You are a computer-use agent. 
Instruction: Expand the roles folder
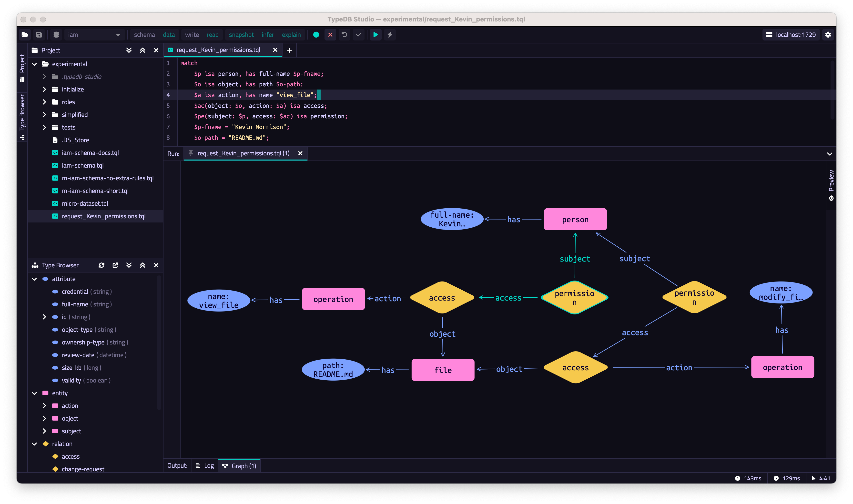pyautogui.click(x=44, y=102)
